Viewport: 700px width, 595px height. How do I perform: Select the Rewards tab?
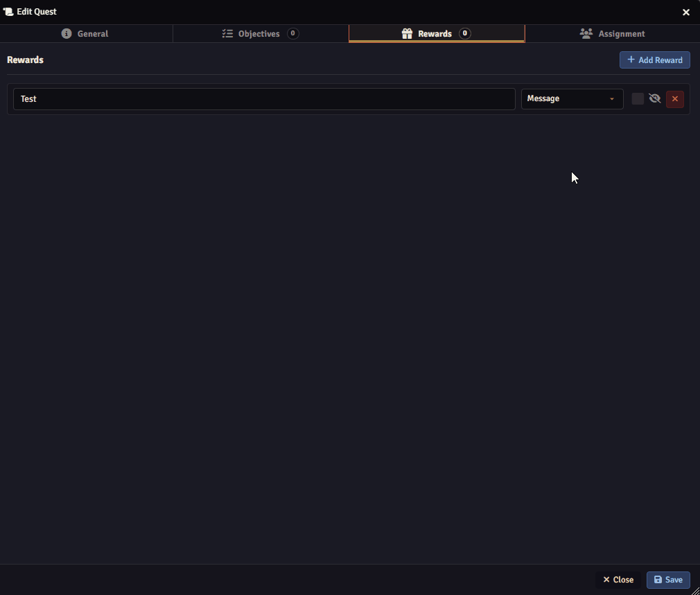[x=437, y=34]
